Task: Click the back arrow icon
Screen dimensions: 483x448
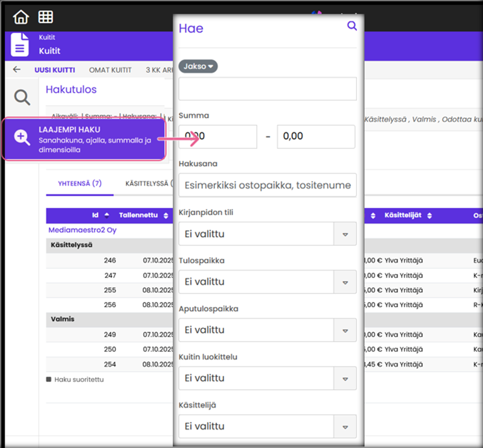Action: coord(17,70)
